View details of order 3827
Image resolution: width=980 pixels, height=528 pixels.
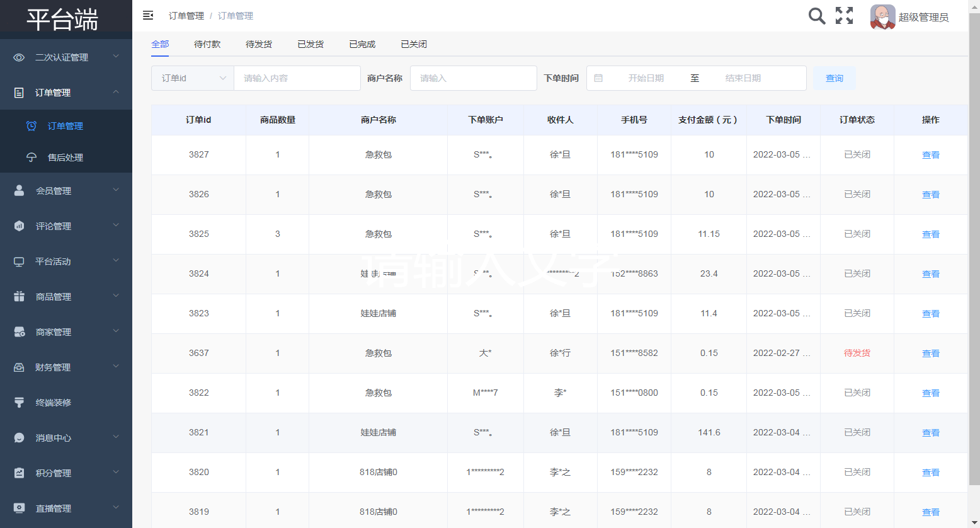[930, 155]
